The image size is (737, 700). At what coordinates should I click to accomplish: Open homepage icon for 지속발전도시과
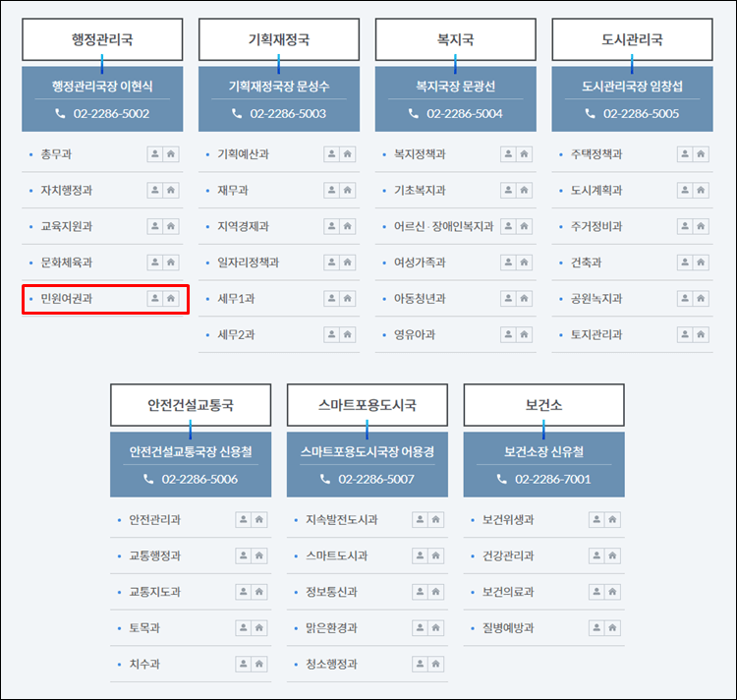pyautogui.click(x=436, y=519)
